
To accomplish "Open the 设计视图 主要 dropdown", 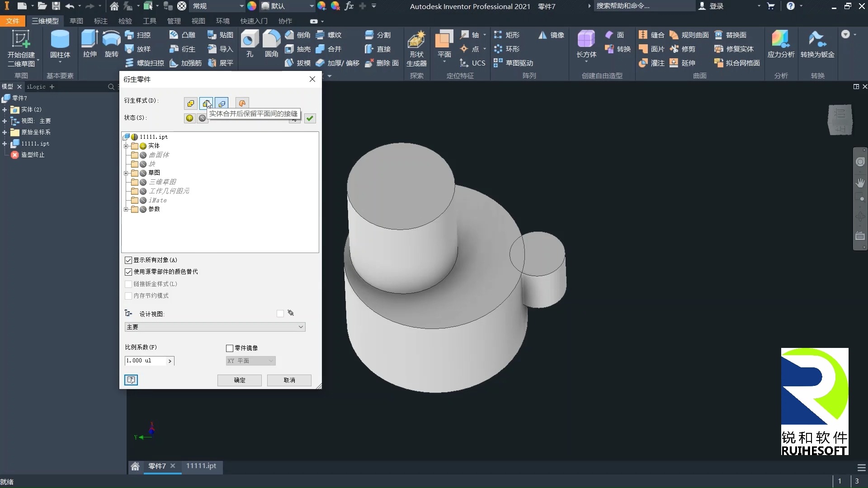I will click(215, 327).
